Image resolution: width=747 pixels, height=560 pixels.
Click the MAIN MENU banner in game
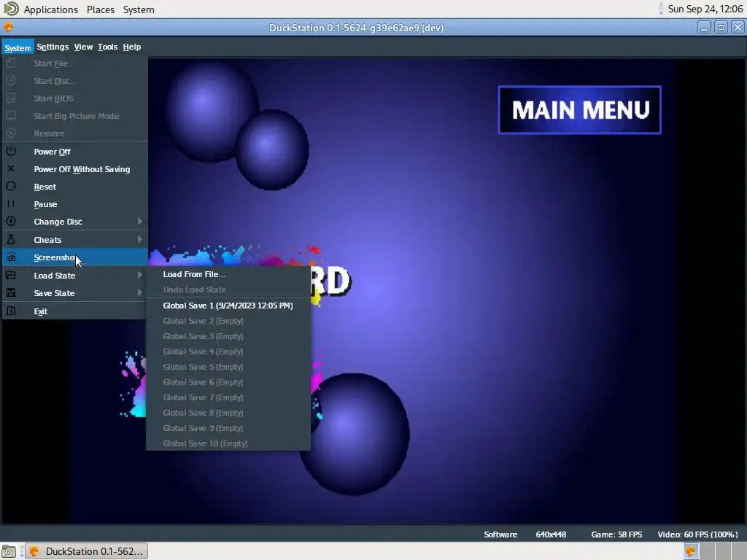580,110
